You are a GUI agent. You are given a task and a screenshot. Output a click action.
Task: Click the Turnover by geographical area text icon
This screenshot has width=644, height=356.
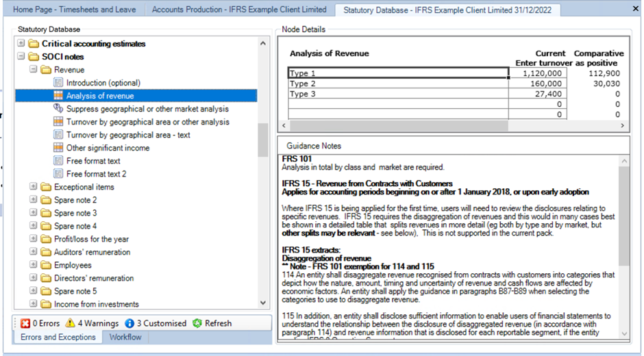coord(58,135)
